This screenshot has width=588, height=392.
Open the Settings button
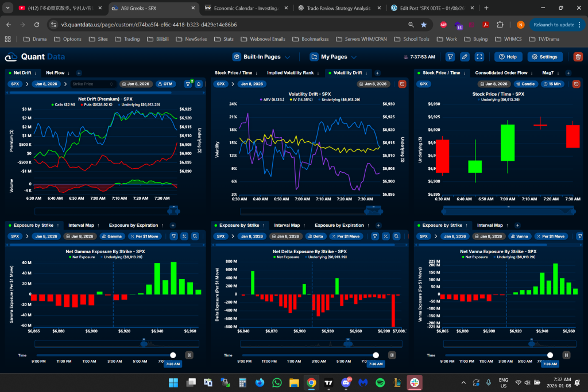click(x=544, y=57)
